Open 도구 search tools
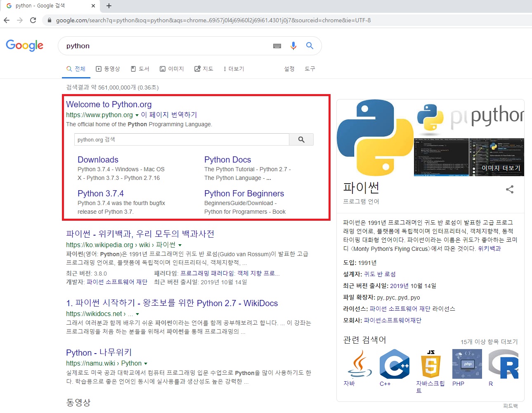The image size is (532, 413). tap(310, 69)
